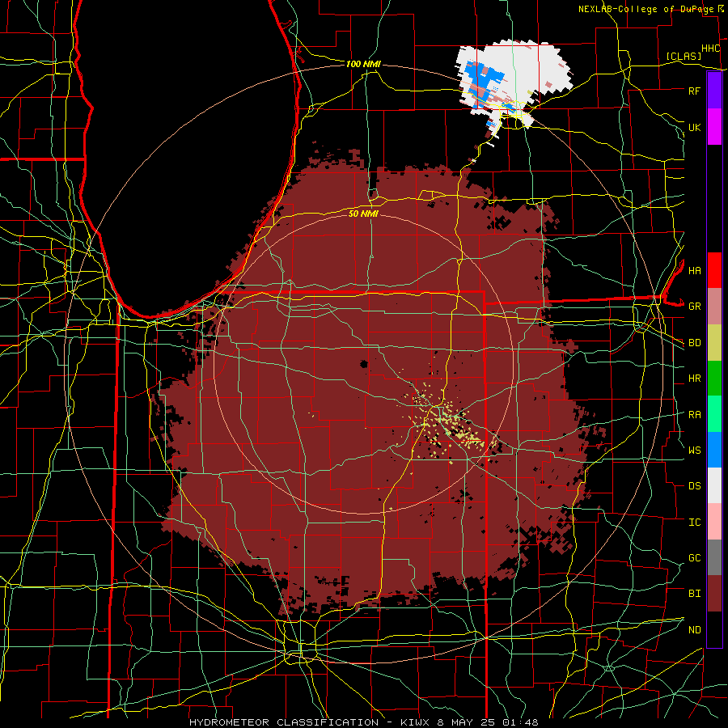Click the RF legend label

coord(694,91)
